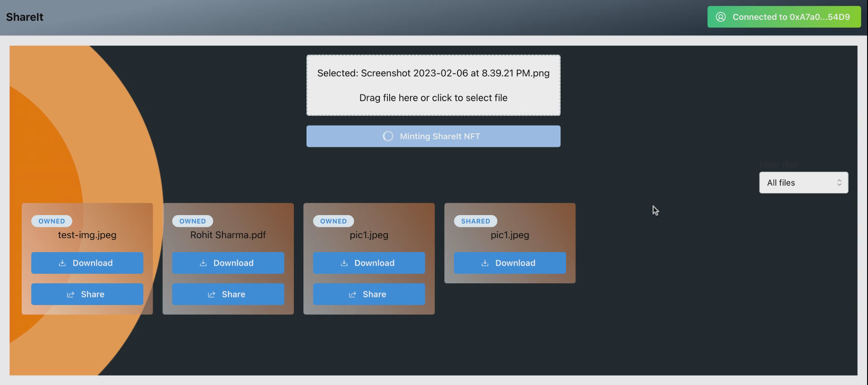Click the download icon on the Rohit Sharma.pdf card
This screenshot has width=868, height=385.
pos(203,263)
